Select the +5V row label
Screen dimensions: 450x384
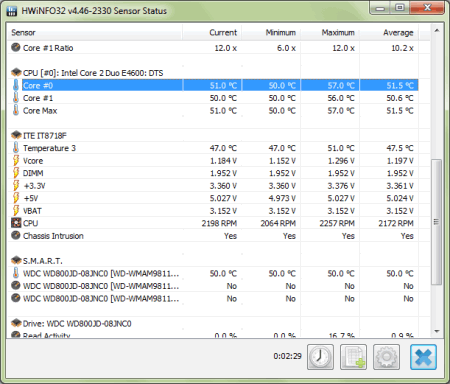(x=31, y=198)
